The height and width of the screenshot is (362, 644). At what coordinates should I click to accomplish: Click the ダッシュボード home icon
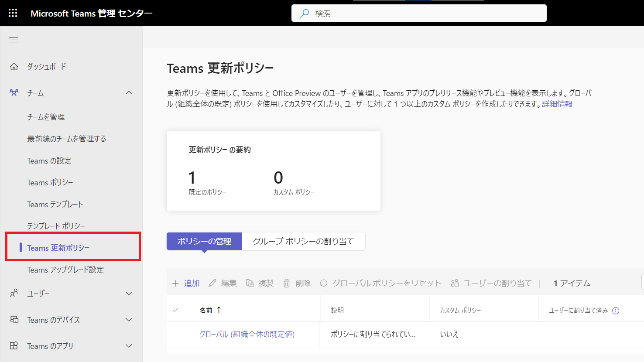14,67
